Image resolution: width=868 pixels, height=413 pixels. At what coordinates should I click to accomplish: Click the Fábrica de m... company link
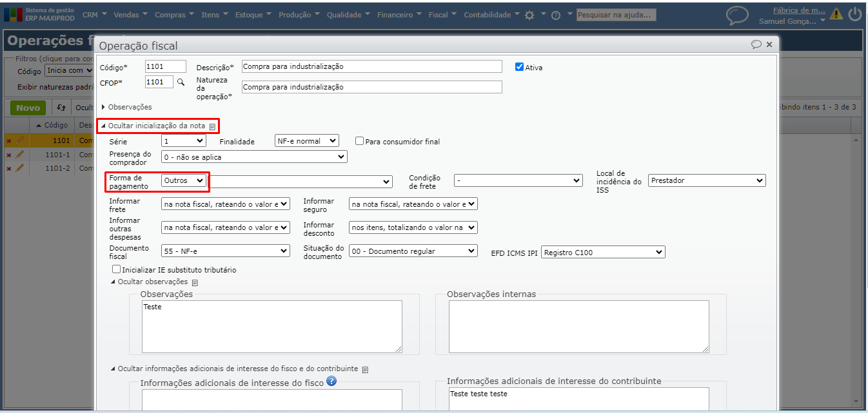798,10
